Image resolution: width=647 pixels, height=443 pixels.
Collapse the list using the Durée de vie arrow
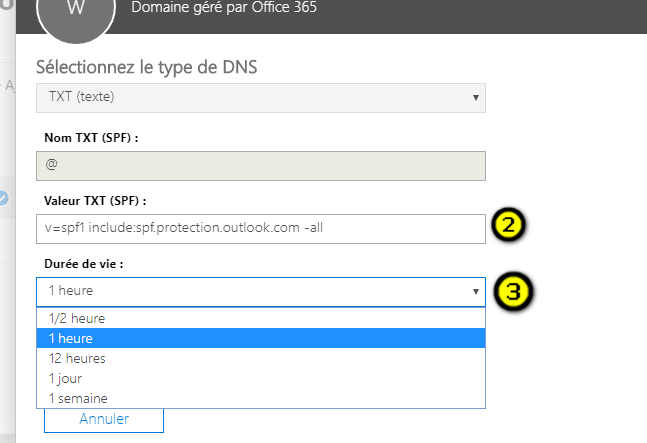tap(474, 292)
